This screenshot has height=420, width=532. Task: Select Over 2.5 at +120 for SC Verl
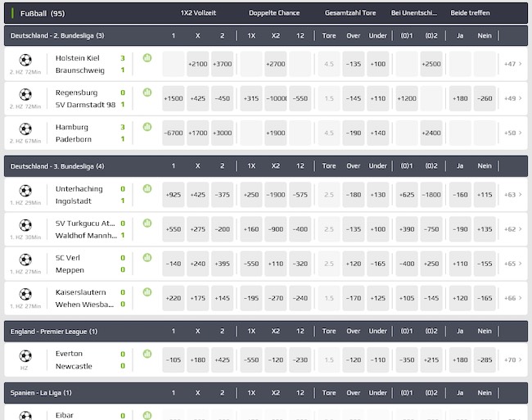click(354, 264)
